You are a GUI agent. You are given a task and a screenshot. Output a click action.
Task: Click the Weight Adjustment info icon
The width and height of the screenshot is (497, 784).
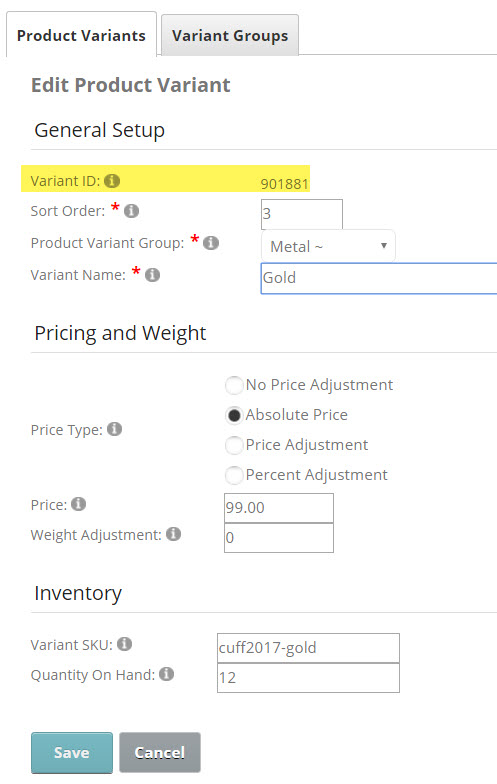pyautogui.click(x=174, y=534)
